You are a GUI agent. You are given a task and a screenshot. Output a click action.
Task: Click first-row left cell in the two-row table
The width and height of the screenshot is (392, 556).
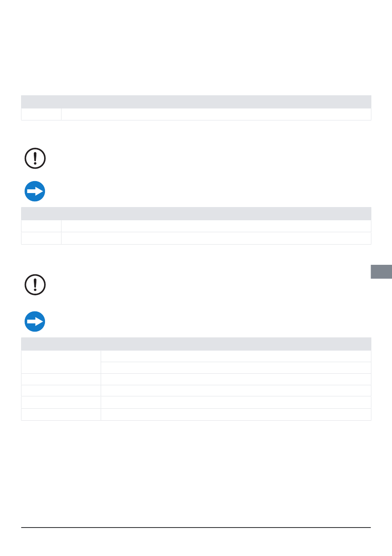coord(41,226)
